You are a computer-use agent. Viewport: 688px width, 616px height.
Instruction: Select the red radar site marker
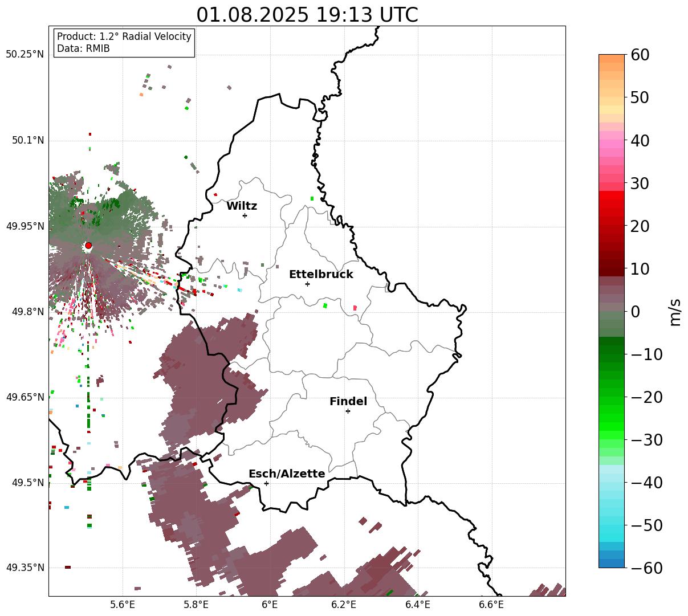(x=88, y=246)
